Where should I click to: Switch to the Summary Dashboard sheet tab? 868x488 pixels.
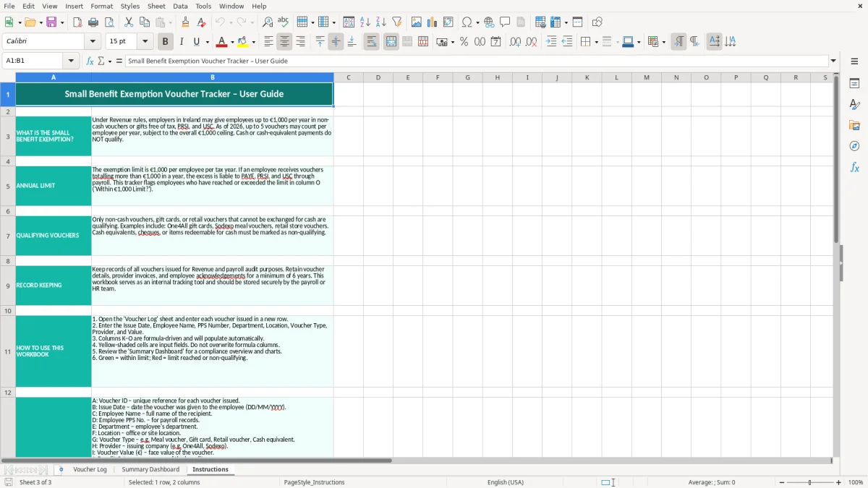click(150, 469)
